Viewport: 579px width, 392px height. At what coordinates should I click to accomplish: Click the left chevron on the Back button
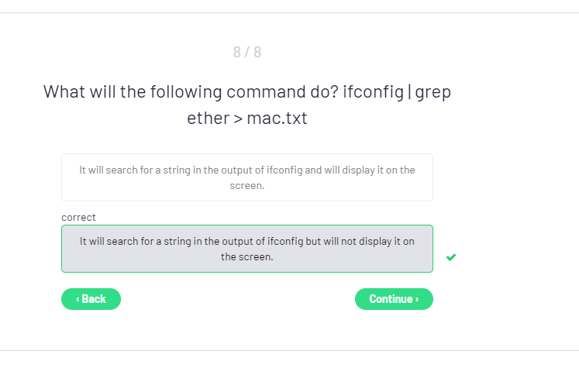[78, 299]
